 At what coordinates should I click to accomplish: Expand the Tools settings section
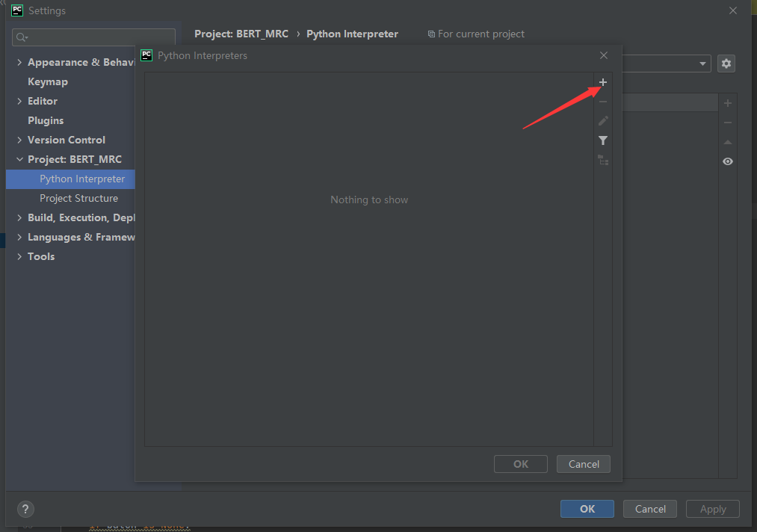pyautogui.click(x=19, y=256)
